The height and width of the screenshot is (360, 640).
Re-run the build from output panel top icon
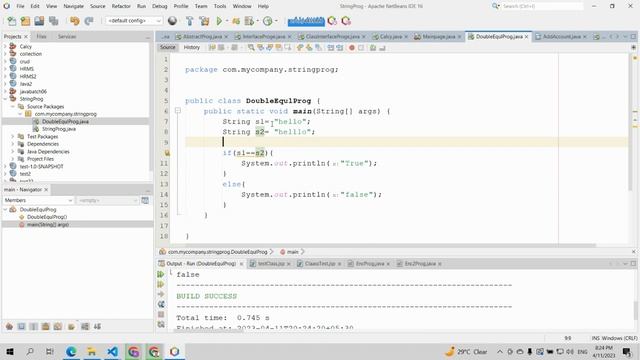[161, 274]
